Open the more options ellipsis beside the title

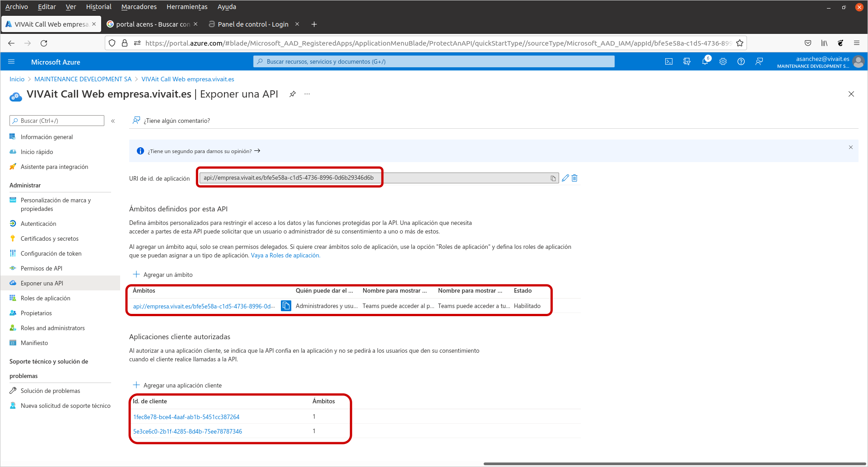(x=307, y=94)
